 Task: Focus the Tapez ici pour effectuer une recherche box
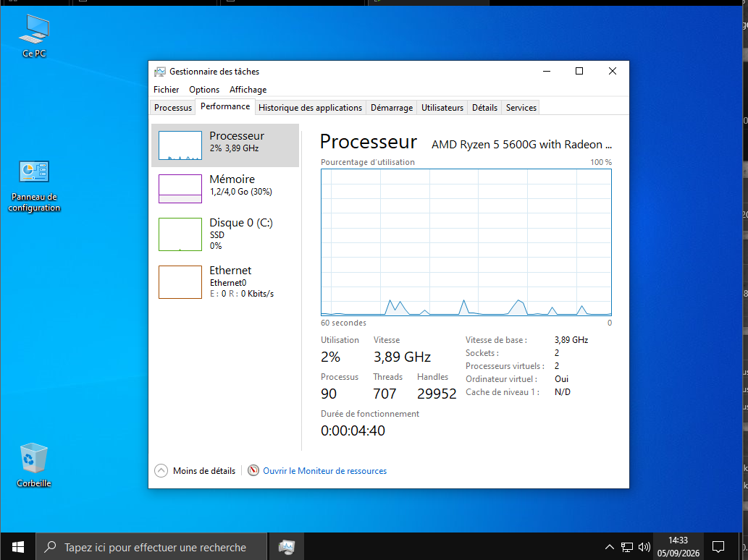151,547
